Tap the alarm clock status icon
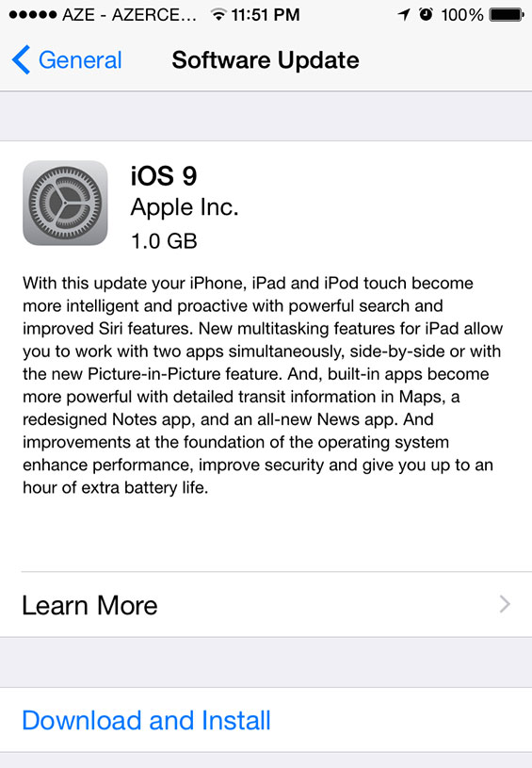532x768 pixels. (427, 15)
